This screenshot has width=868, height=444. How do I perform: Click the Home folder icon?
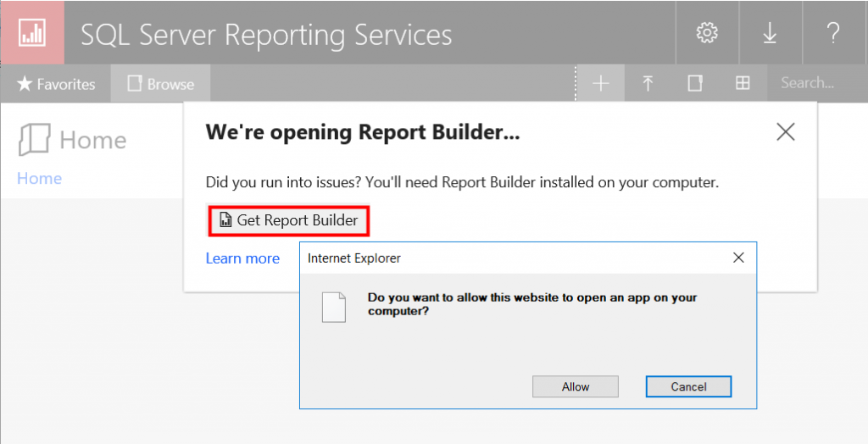34,140
